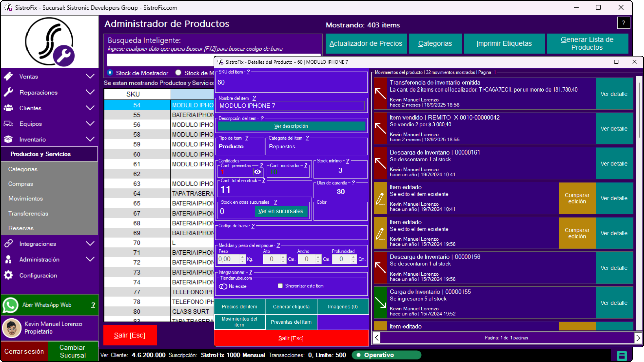Click the Ventas price tag icon

8,76
